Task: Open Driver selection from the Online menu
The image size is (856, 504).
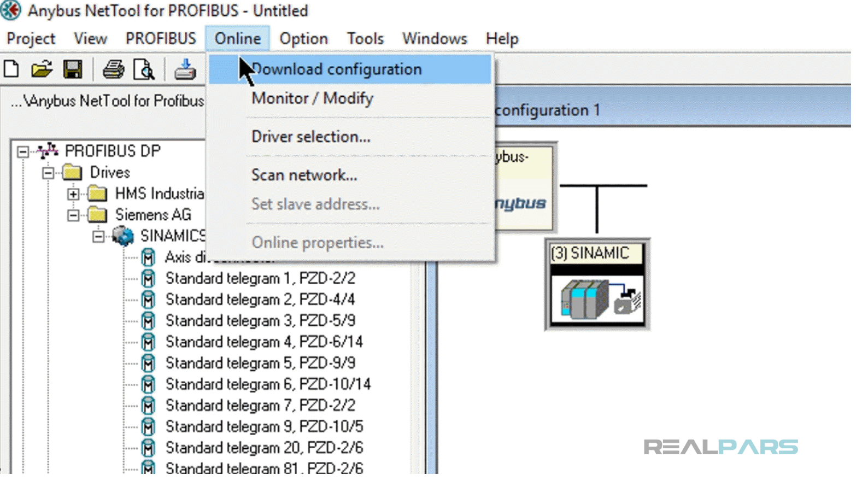Action: pos(311,137)
